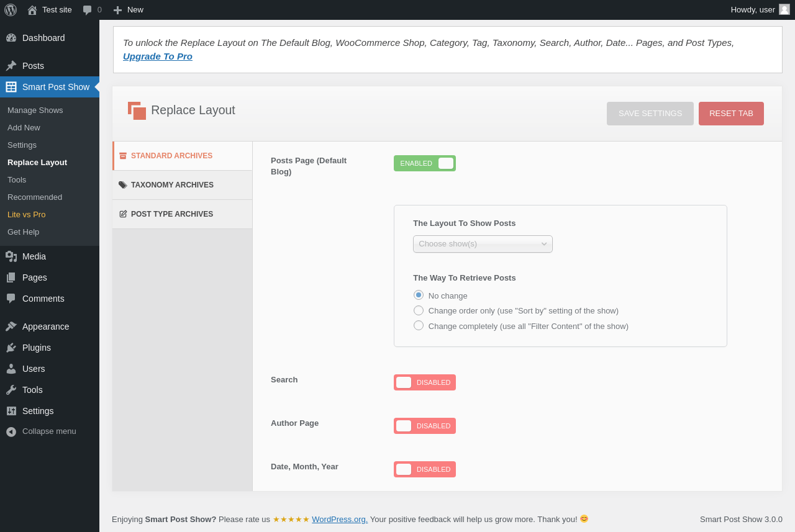Click the Collapse menu label
Image resolution: width=795 pixels, height=532 pixels.
[49, 431]
